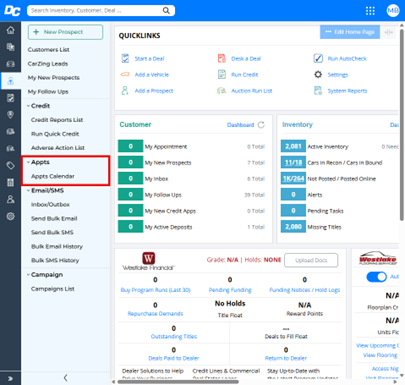405x385 pixels.
Task: Open Customers List
Action: coord(49,50)
